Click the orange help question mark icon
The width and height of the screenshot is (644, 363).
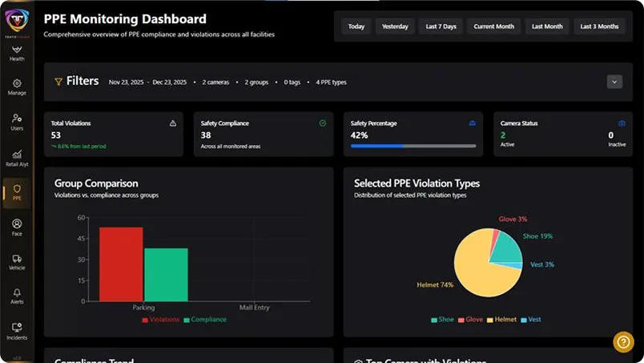(623, 342)
